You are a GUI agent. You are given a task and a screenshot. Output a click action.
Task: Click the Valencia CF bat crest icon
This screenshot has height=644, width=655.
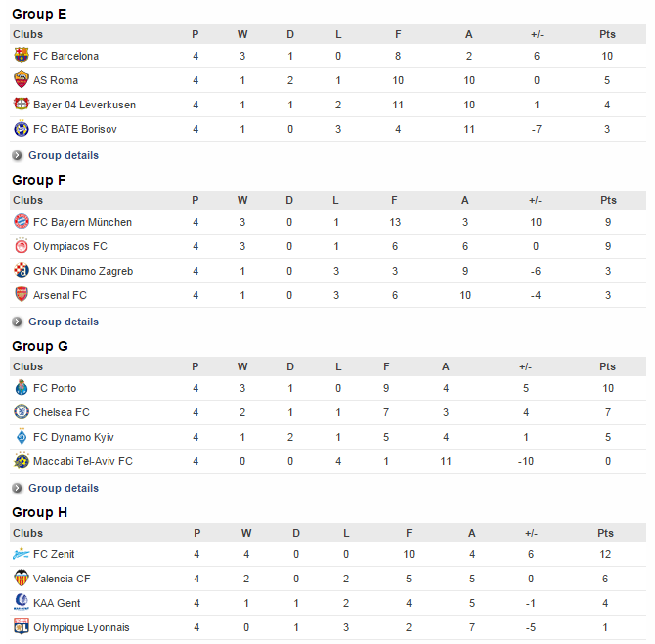click(x=22, y=579)
